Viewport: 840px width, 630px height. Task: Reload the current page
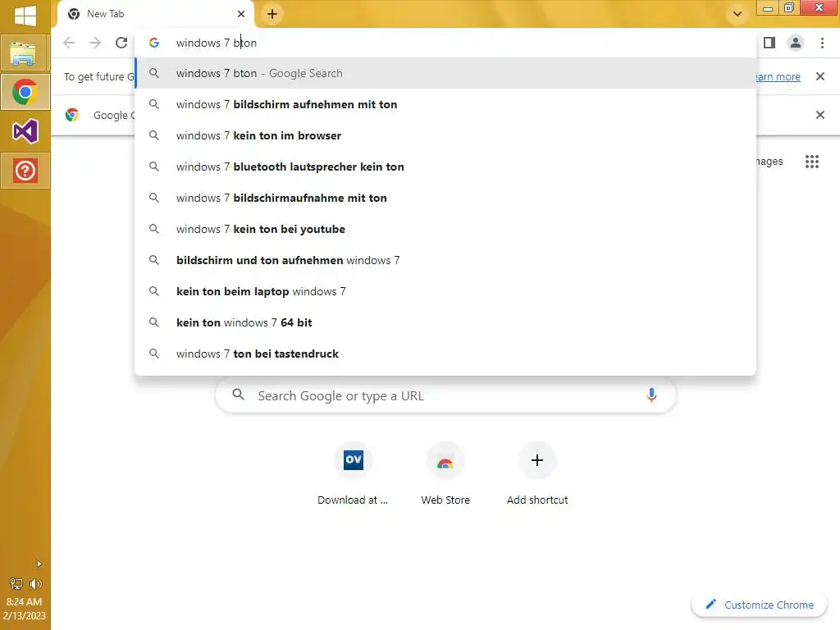click(121, 43)
